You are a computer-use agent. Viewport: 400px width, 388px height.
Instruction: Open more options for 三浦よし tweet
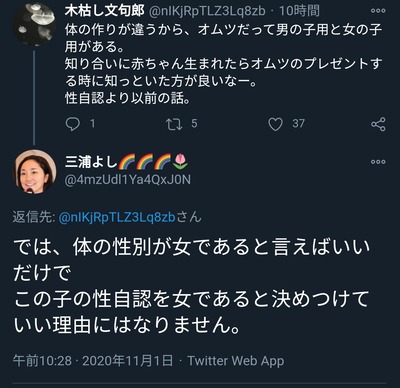tap(378, 162)
